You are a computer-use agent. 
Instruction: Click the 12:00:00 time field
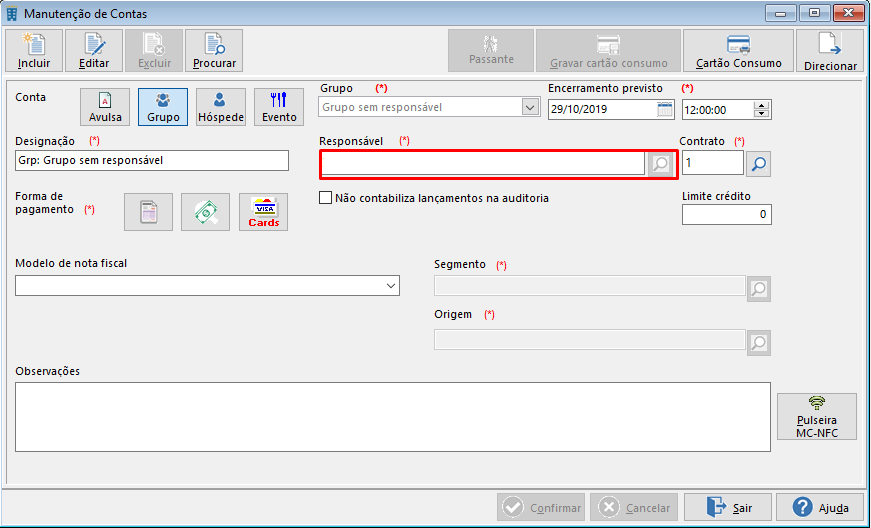pos(718,110)
